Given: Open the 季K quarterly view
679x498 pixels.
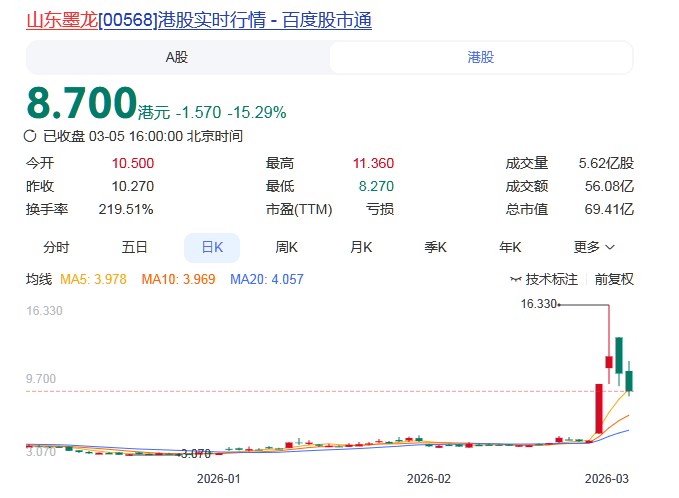Looking at the screenshot, I should click(435, 247).
